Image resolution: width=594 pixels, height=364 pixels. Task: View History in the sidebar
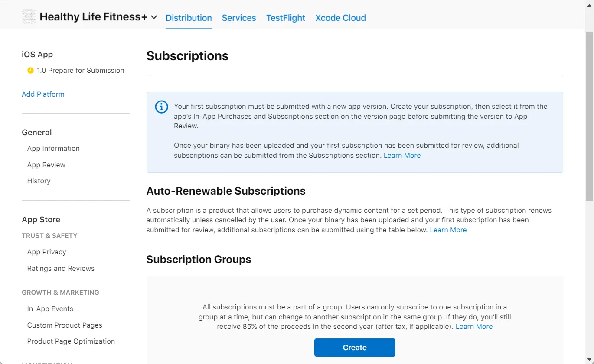(39, 181)
